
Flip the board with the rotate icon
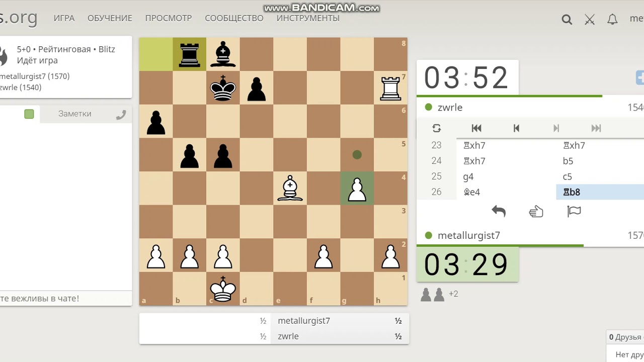tap(437, 128)
